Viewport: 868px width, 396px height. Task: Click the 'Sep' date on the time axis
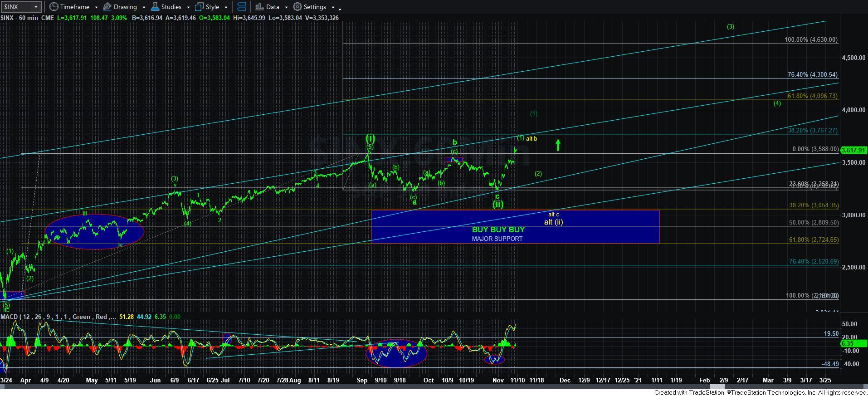click(362, 380)
